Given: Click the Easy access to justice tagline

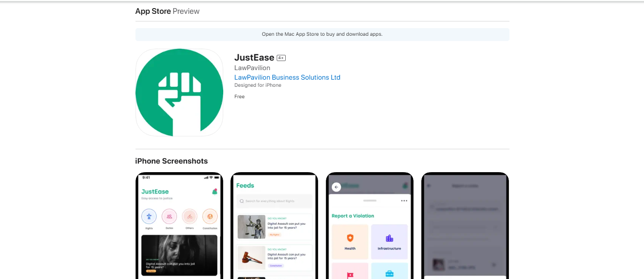Looking at the screenshot, I should point(157,198).
